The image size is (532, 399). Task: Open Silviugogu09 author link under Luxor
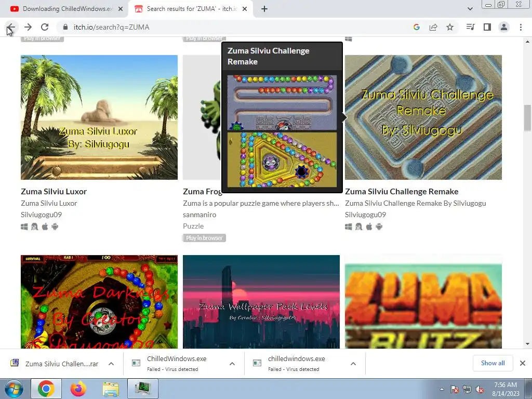pyautogui.click(x=41, y=215)
